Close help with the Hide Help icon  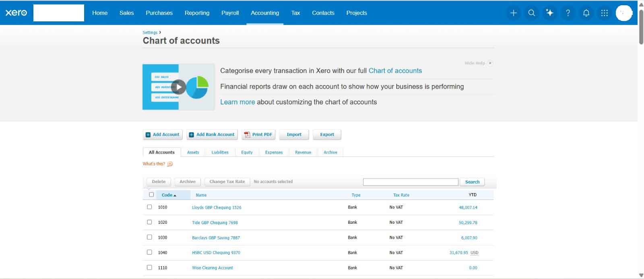tap(490, 63)
